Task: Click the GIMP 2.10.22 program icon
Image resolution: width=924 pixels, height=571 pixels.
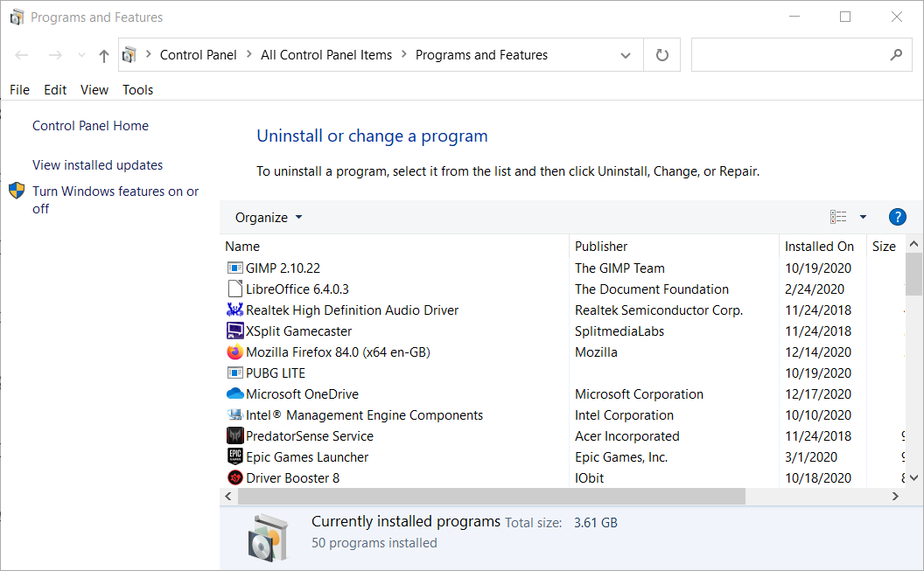Action: [x=235, y=268]
